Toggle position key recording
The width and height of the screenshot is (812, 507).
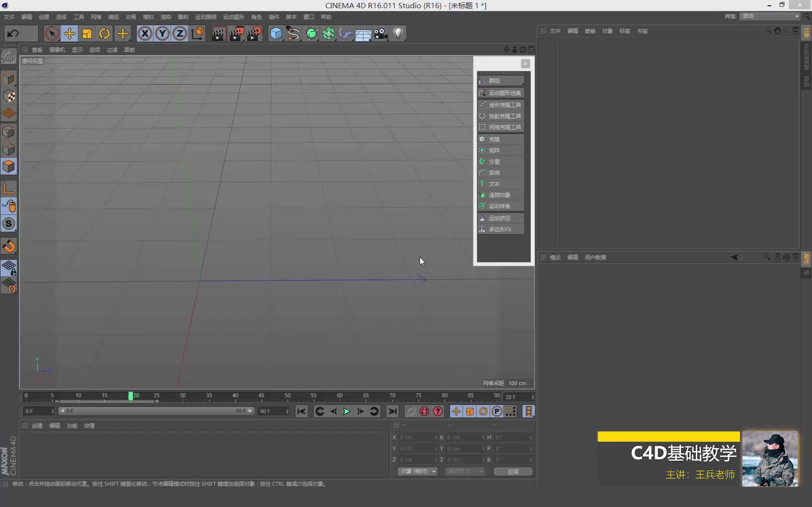pyautogui.click(x=456, y=411)
